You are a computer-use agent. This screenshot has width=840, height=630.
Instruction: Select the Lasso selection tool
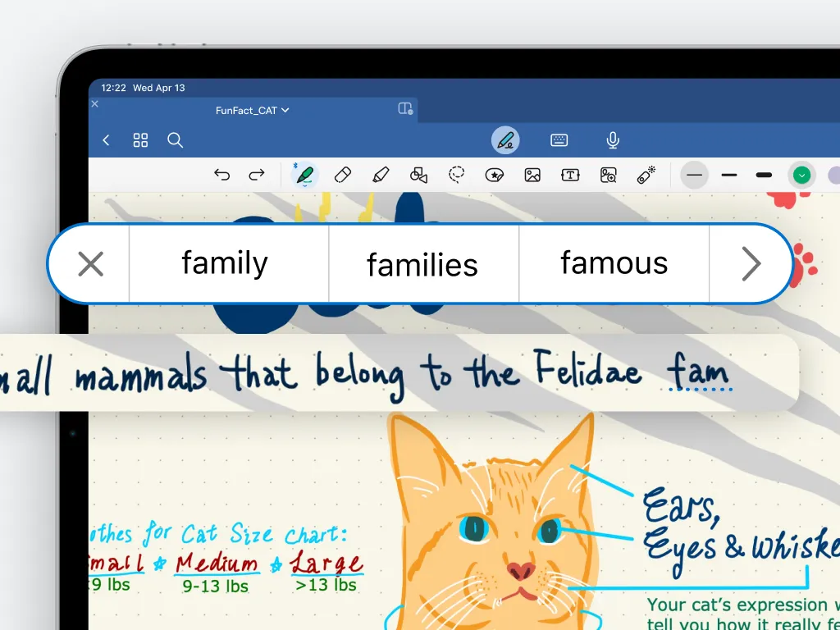457,175
